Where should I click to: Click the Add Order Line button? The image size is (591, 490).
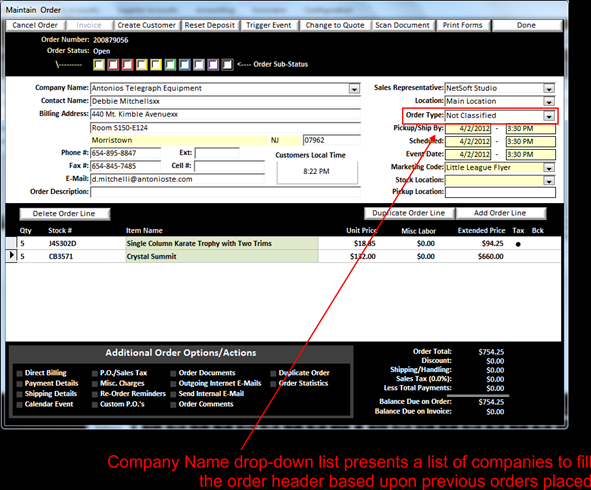500,213
